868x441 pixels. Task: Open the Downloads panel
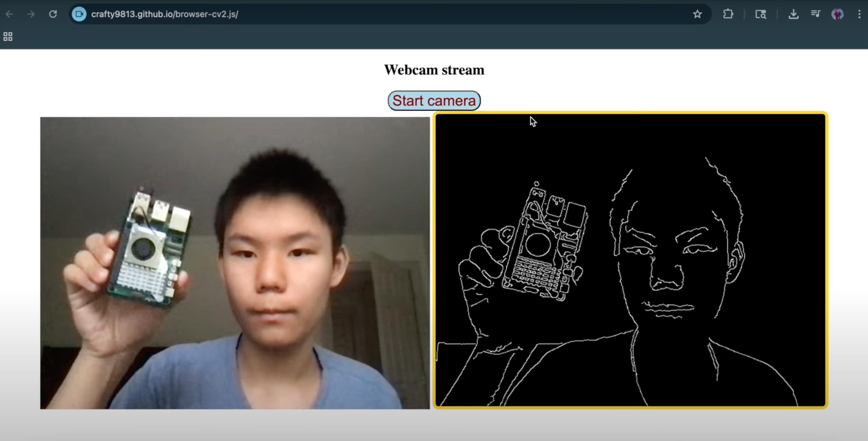pos(793,14)
